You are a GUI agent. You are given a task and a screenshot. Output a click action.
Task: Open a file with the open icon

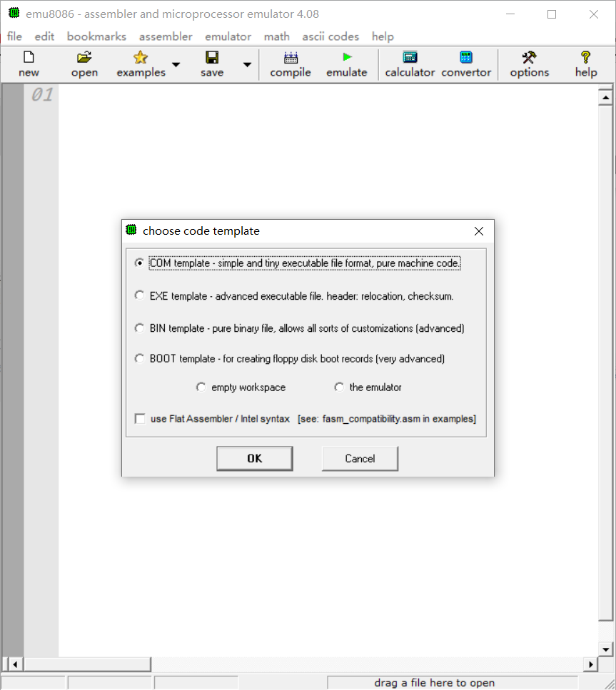(84, 57)
